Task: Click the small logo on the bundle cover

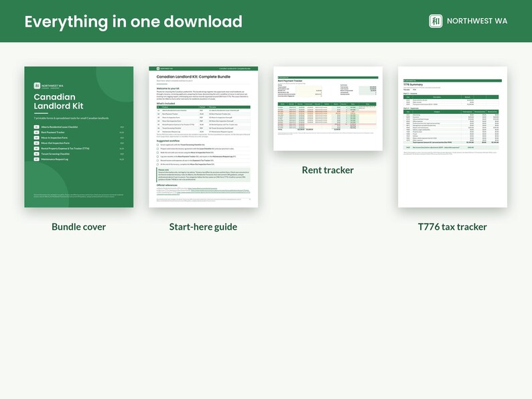Action: coord(37,86)
